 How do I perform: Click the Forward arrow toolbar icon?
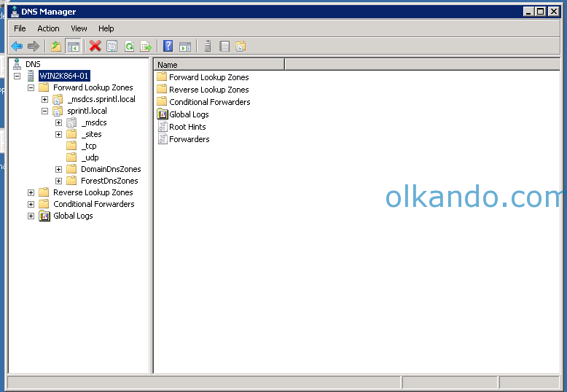click(34, 47)
